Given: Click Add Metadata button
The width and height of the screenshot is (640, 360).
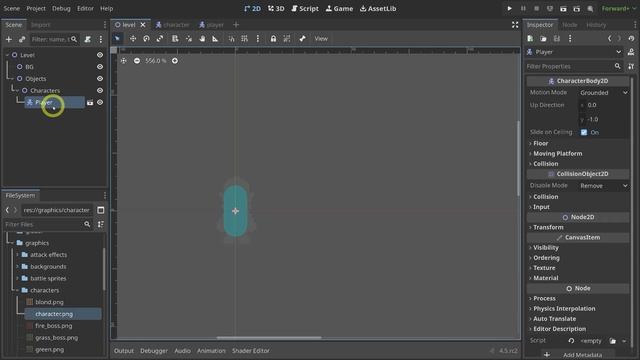Looking at the screenshot, I should click(x=578, y=355).
